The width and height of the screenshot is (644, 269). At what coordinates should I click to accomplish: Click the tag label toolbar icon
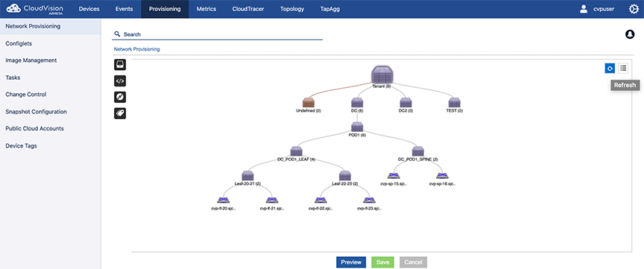click(120, 113)
